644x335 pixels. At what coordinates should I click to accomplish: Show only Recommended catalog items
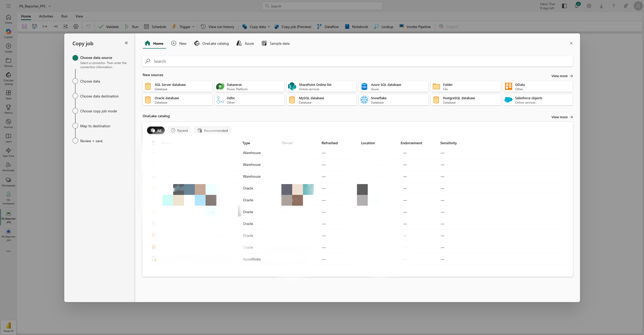click(212, 130)
